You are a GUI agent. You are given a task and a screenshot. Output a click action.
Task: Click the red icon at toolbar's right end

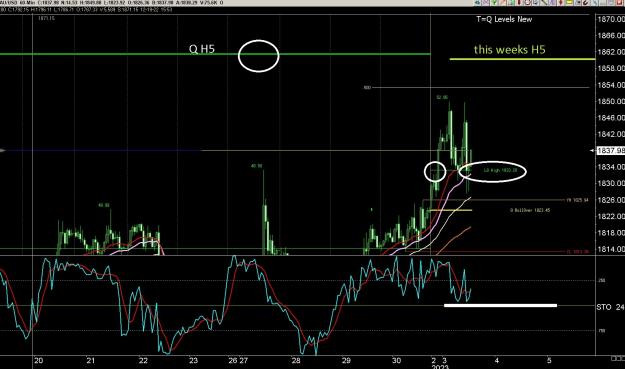619,2
